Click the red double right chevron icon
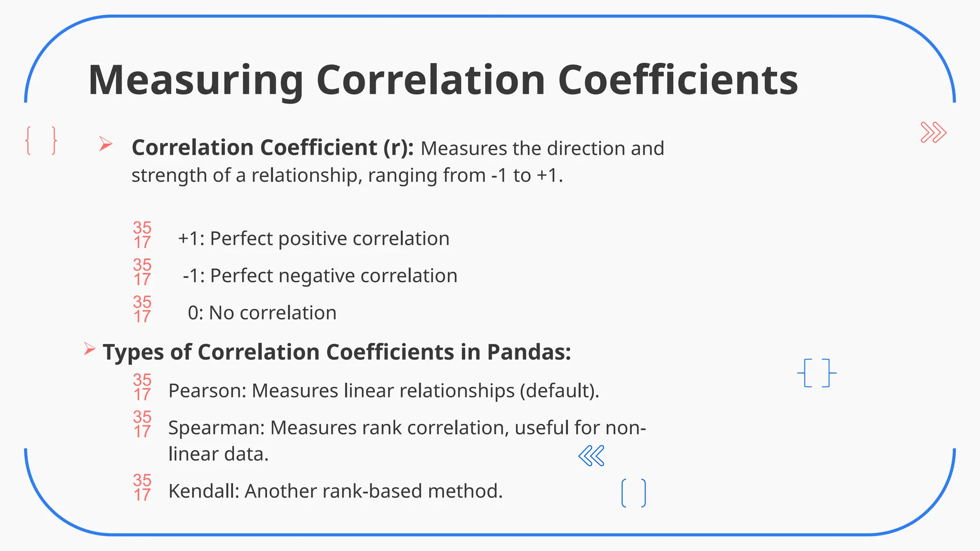This screenshot has height=551, width=980. (x=933, y=132)
